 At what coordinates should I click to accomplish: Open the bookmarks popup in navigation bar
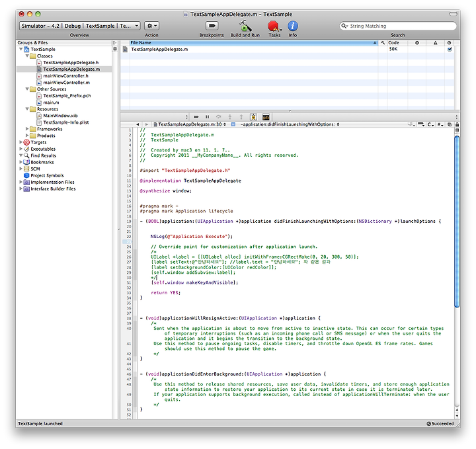point(412,124)
